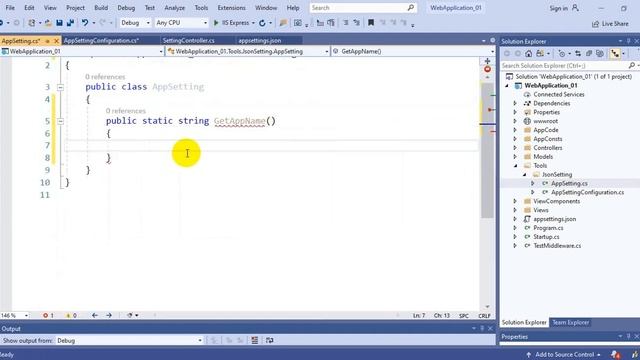Toggle the highlighted track-active-item button in Solution Explorer
640x360 pixels.
pos(615,53)
